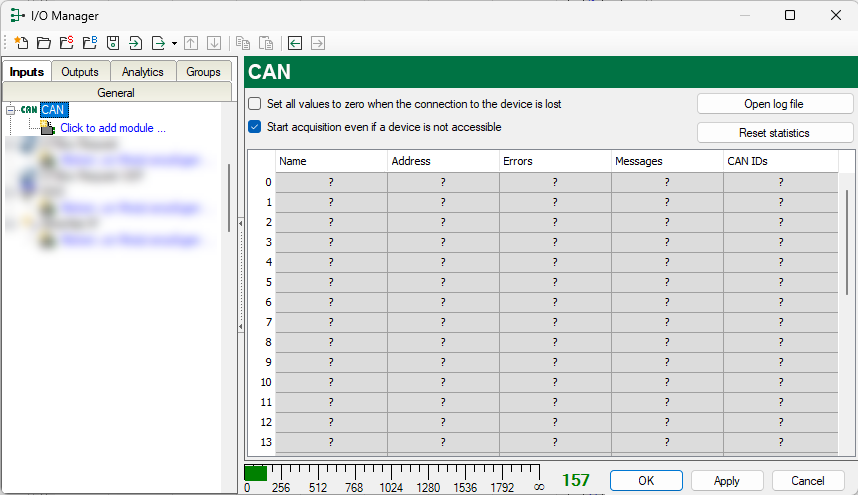Maximize the I/O Manager window
Viewport: 858px width, 495px height.
790,15
